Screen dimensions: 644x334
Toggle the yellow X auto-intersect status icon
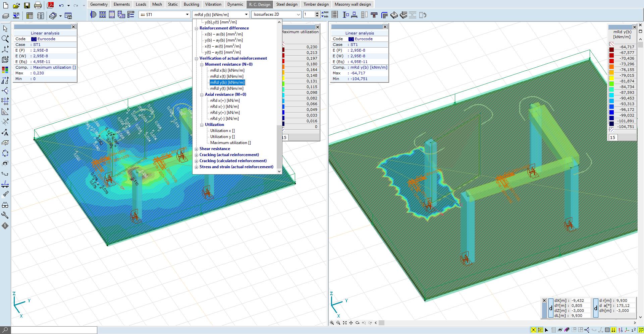tap(533, 330)
